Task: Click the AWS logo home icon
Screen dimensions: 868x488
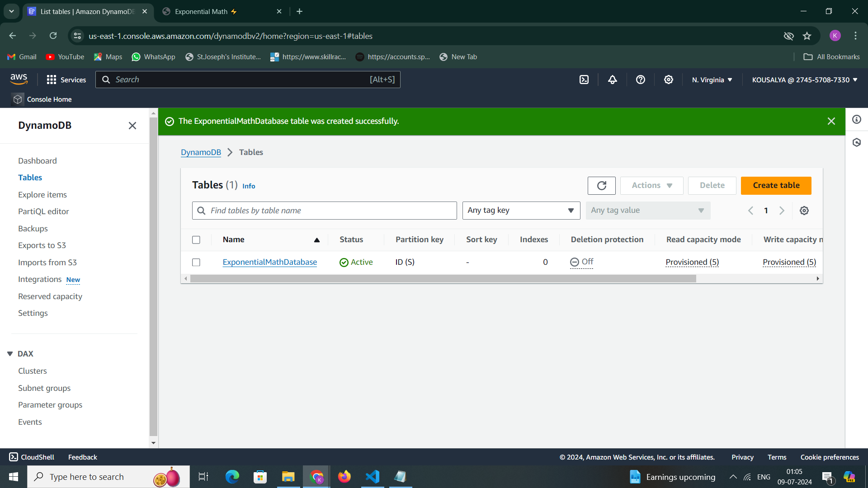Action: tap(19, 80)
